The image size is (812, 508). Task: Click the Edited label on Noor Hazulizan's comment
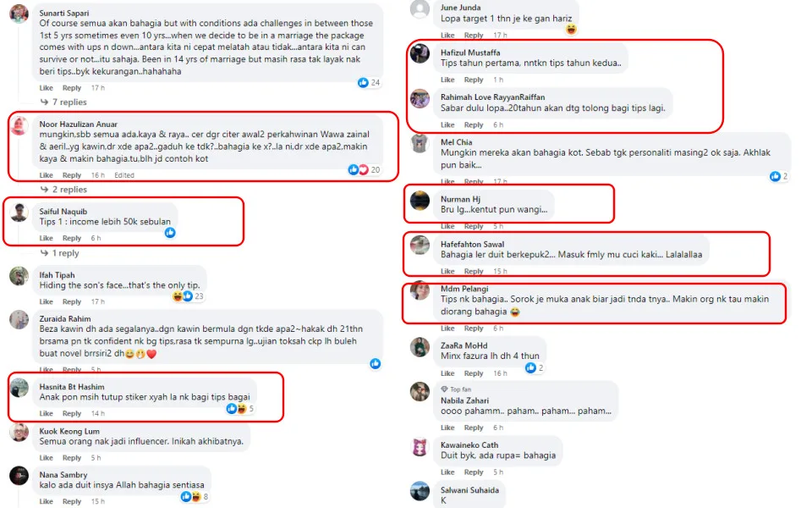(x=124, y=175)
